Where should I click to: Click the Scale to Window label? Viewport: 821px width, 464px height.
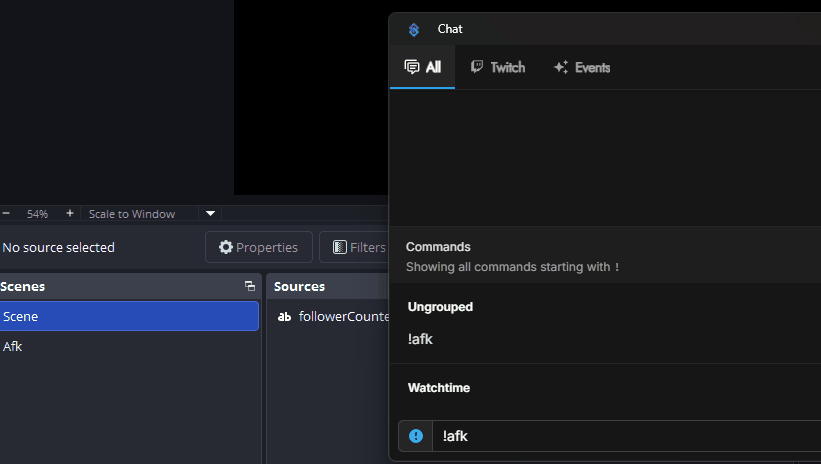(x=132, y=214)
